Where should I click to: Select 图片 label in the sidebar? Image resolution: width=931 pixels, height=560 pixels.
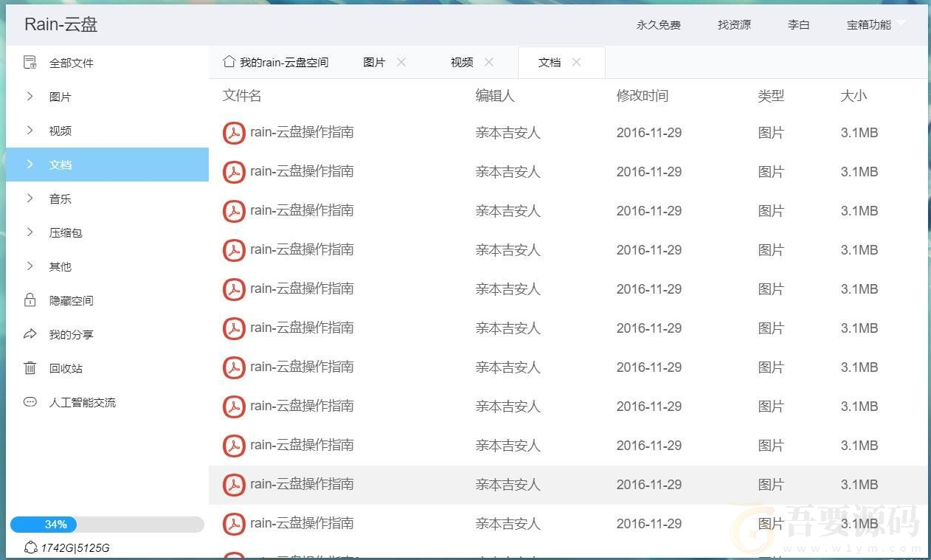point(60,97)
